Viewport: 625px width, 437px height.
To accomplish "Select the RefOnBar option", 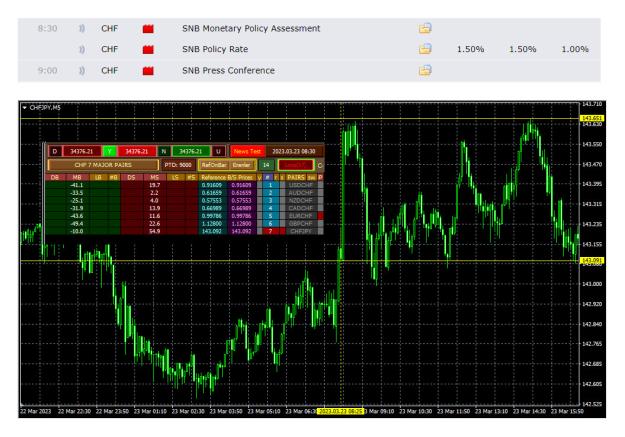I will [x=214, y=165].
